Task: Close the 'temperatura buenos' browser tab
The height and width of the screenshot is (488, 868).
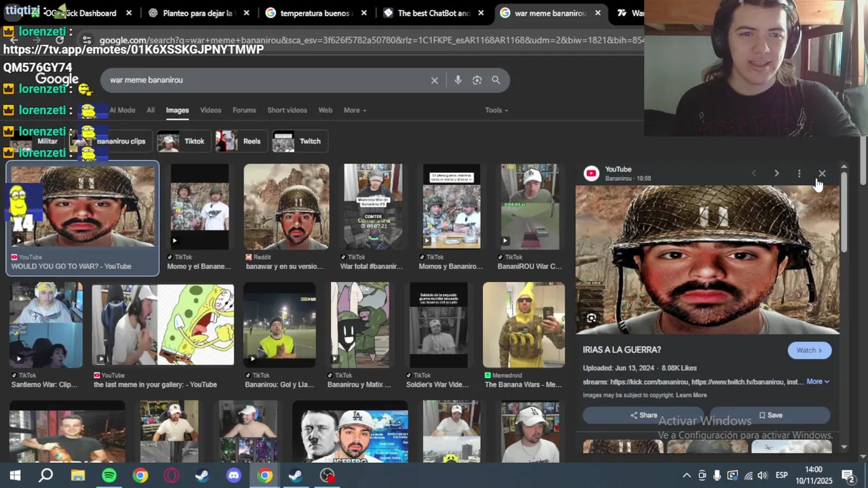Action: click(x=364, y=13)
